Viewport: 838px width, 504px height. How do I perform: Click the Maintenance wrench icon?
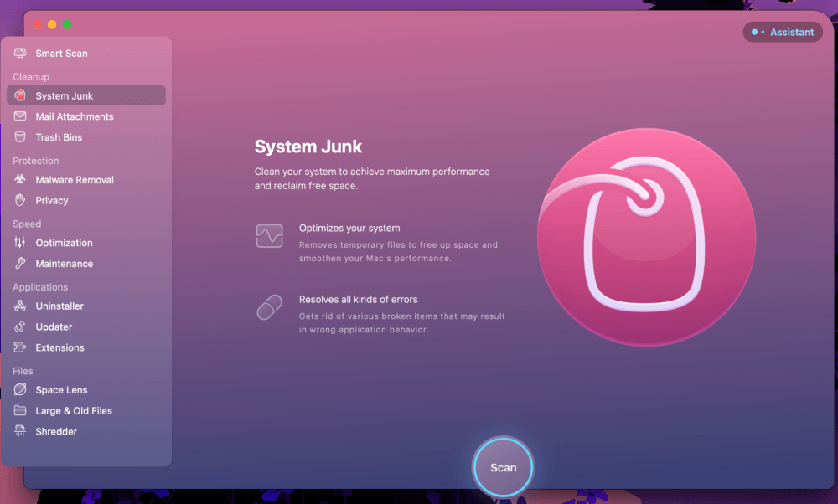(x=20, y=263)
